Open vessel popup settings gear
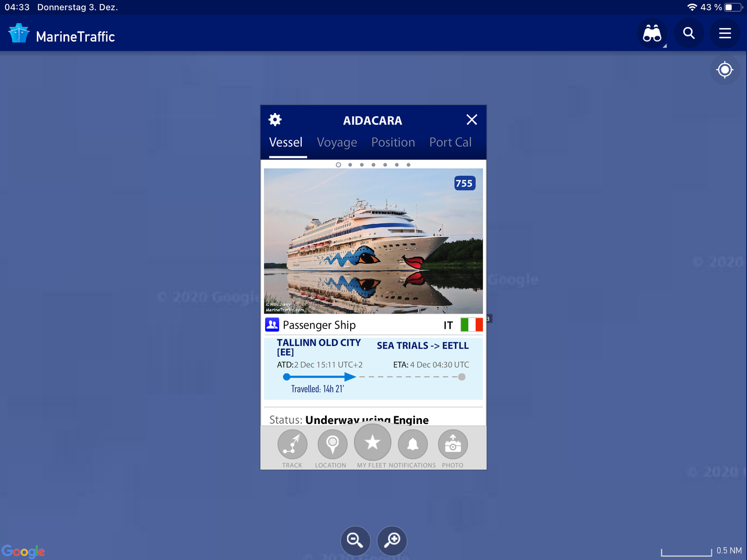Screen dimensions: 747x560 pos(275,120)
